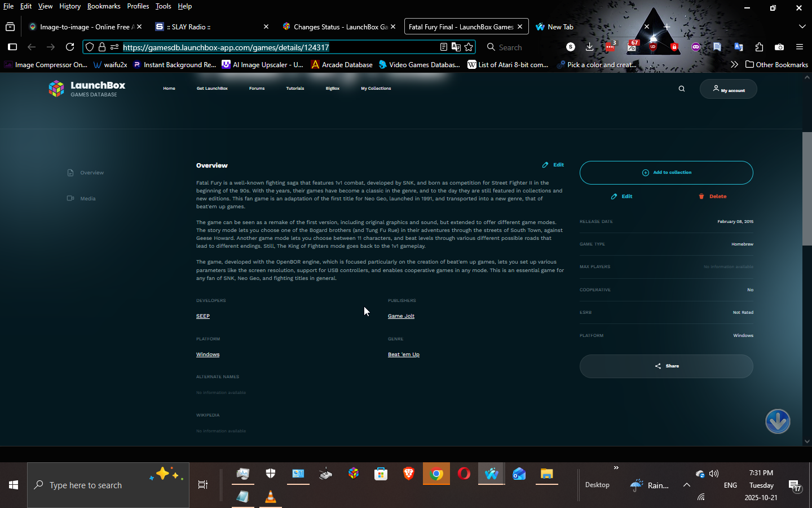Toggle the browser sidebar button
This screenshot has height=508, width=812.
12,47
